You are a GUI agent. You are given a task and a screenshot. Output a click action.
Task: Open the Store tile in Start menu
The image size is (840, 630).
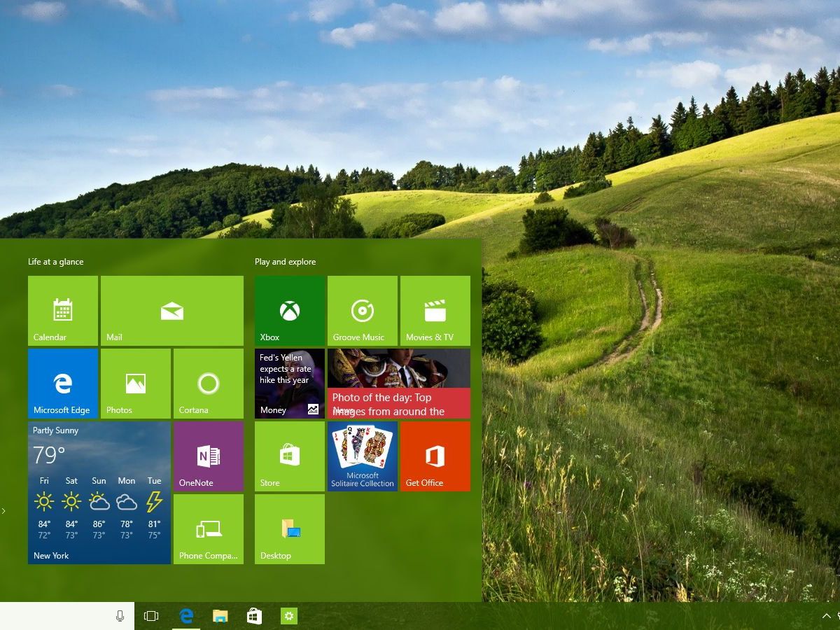coord(290,456)
